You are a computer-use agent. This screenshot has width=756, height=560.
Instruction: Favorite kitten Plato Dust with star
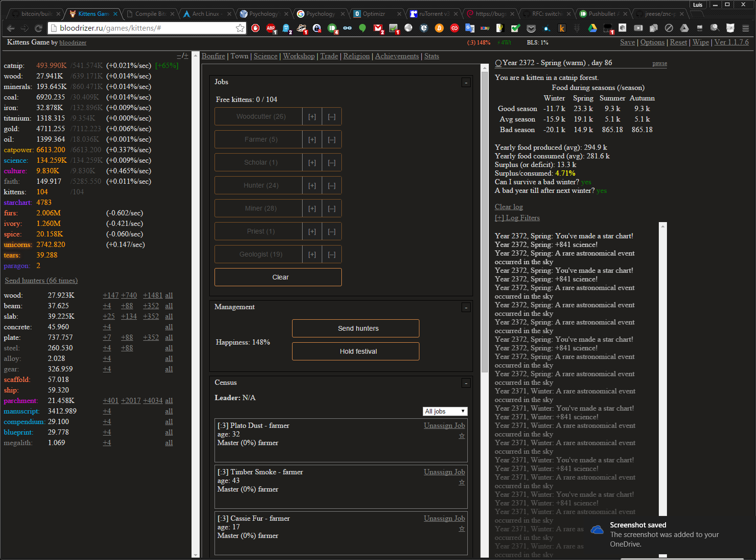(462, 436)
